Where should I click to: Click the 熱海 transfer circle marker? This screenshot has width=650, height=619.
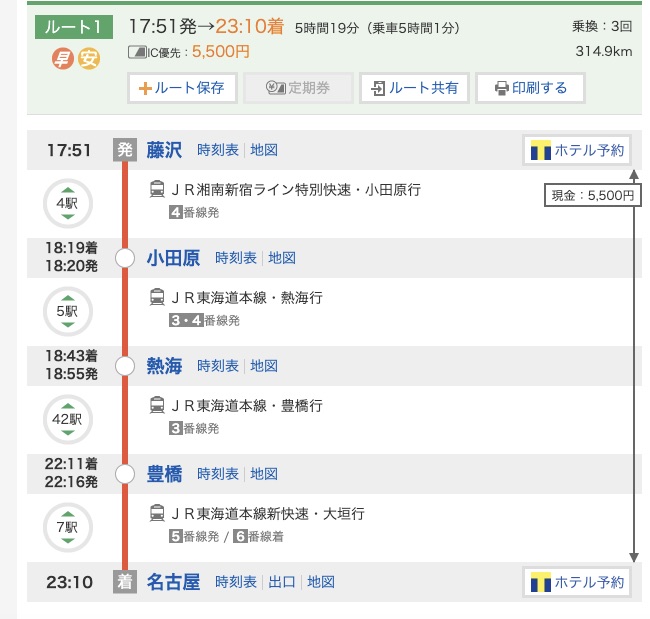(x=125, y=366)
